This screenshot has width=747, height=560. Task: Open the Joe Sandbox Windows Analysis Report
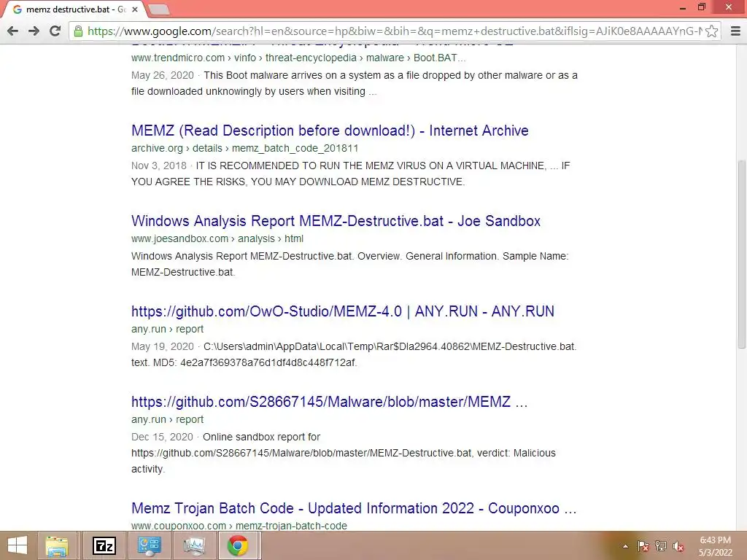(x=336, y=221)
